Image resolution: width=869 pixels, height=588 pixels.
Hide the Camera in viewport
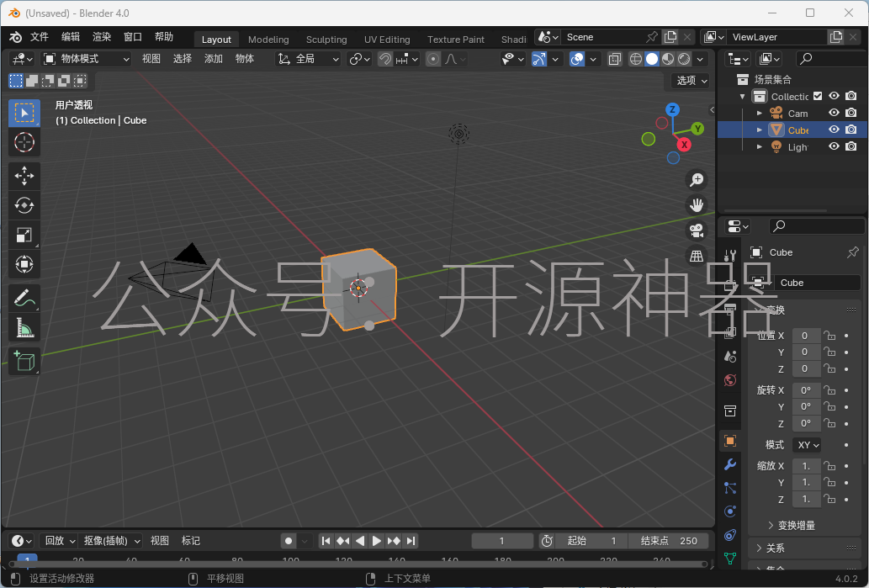[x=834, y=113]
